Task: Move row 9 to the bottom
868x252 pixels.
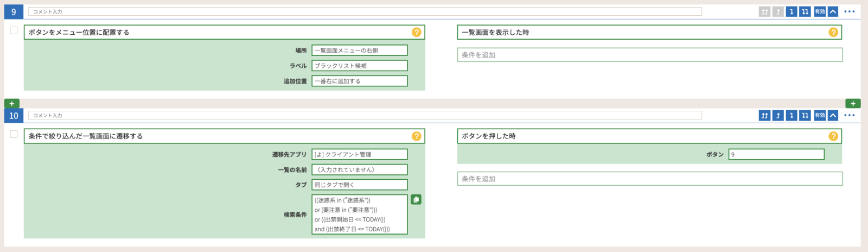Action: coord(805,11)
